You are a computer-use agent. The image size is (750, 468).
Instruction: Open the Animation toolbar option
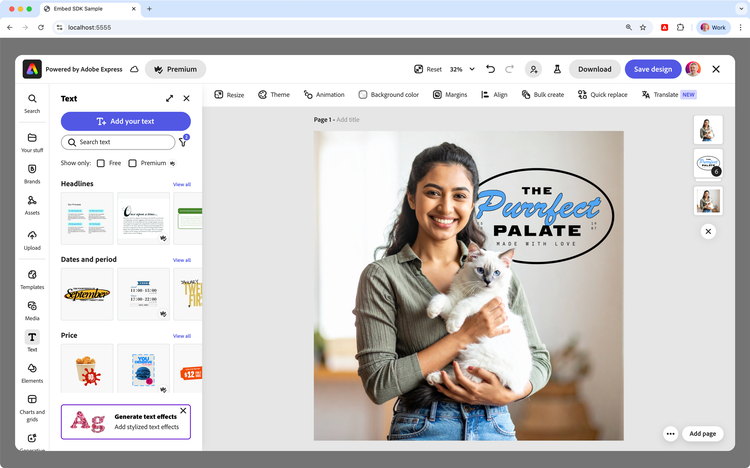click(324, 95)
